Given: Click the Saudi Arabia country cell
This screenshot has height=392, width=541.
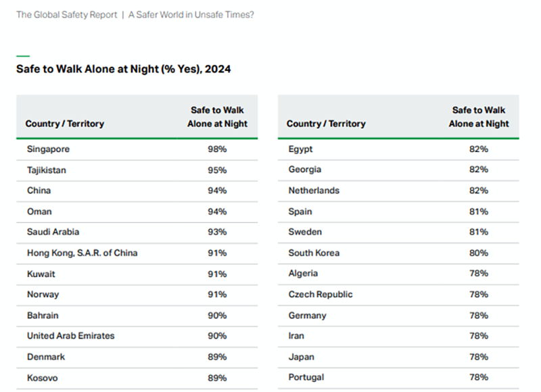Looking at the screenshot, I should pyautogui.click(x=53, y=232).
